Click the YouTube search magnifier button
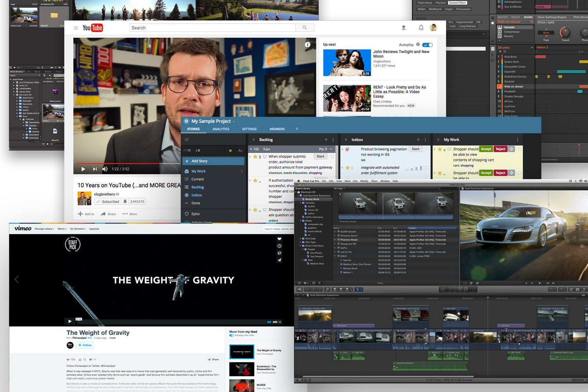This screenshot has height=392, width=588. 305,27
